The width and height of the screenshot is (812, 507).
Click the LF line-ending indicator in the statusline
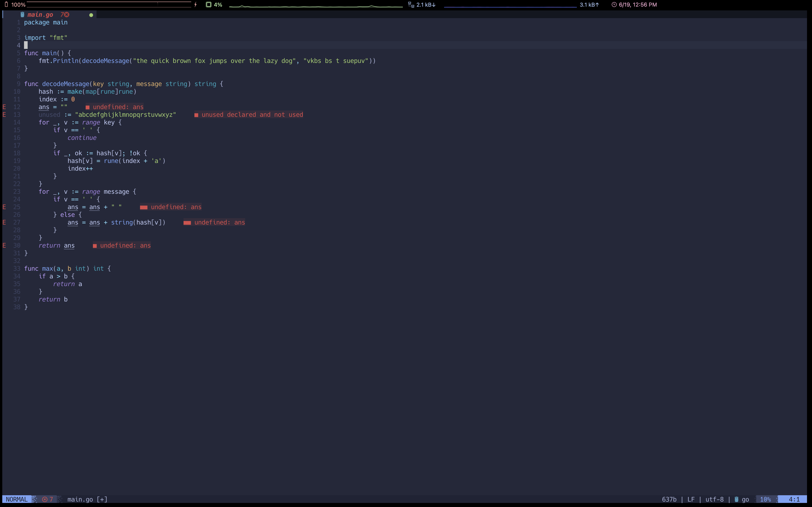691,499
